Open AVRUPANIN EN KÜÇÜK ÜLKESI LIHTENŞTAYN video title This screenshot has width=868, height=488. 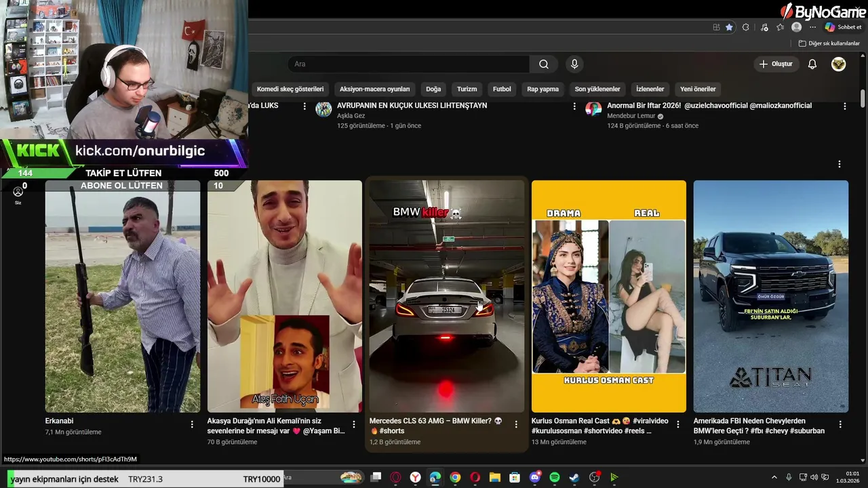click(412, 106)
